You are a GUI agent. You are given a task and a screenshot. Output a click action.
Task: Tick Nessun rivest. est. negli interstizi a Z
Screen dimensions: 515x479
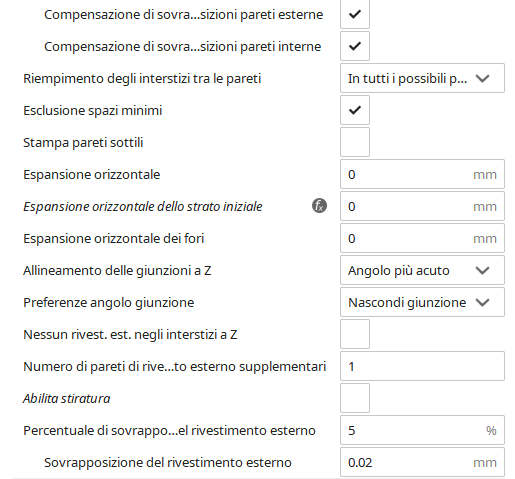click(355, 334)
